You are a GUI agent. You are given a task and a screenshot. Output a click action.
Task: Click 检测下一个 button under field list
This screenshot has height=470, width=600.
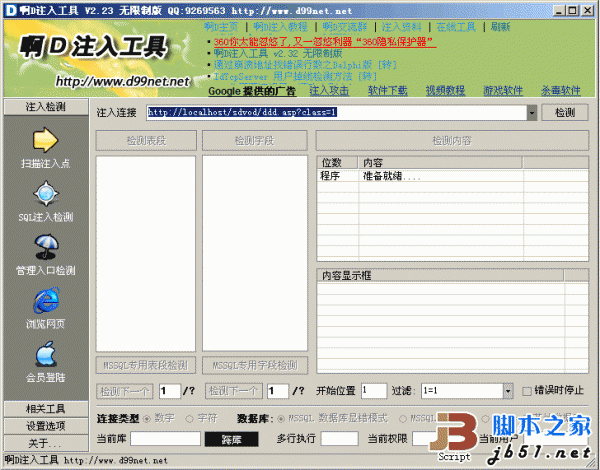coord(234,391)
